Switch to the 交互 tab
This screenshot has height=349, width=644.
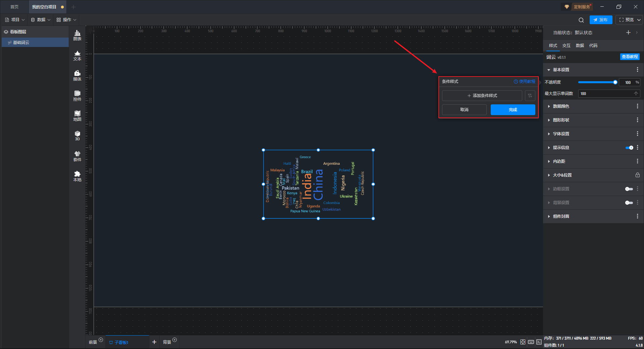[566, 46]
